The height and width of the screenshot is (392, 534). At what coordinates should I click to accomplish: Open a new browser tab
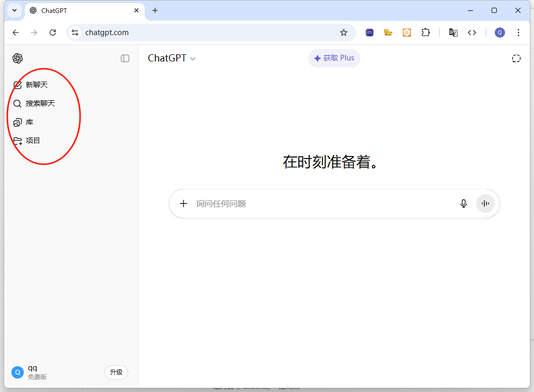click(x=155, y=10)
